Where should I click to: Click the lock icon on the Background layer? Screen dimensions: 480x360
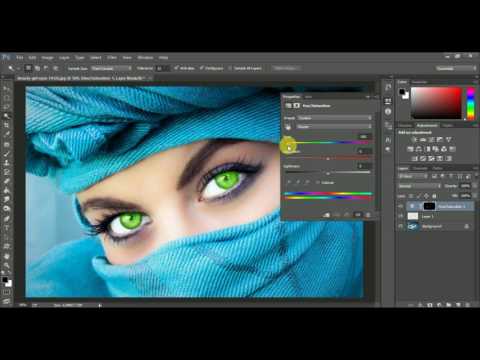point(467,226)
